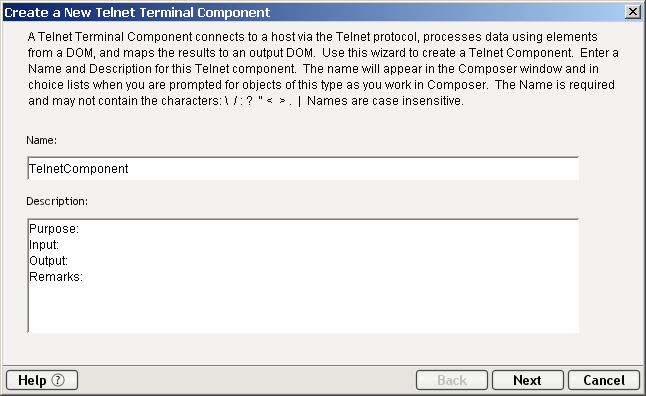Click the grayed-out Back button
This screenshot has height=396, width=646.
(452, 380)
